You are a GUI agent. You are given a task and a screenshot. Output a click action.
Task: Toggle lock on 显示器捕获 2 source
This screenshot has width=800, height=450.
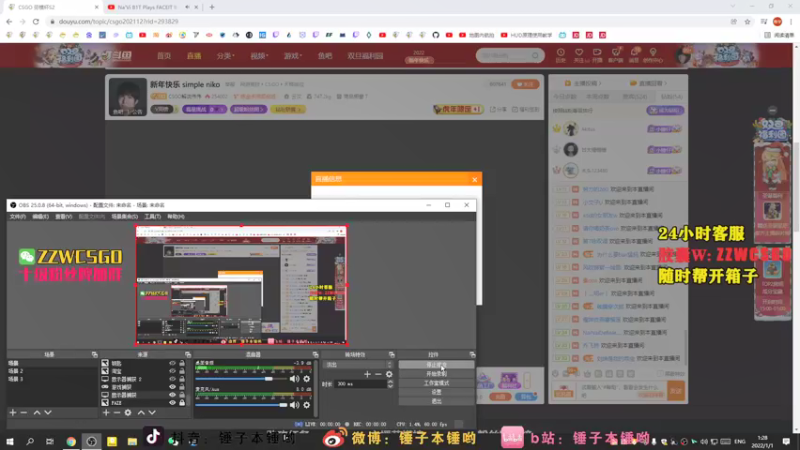tap(182, 379)
